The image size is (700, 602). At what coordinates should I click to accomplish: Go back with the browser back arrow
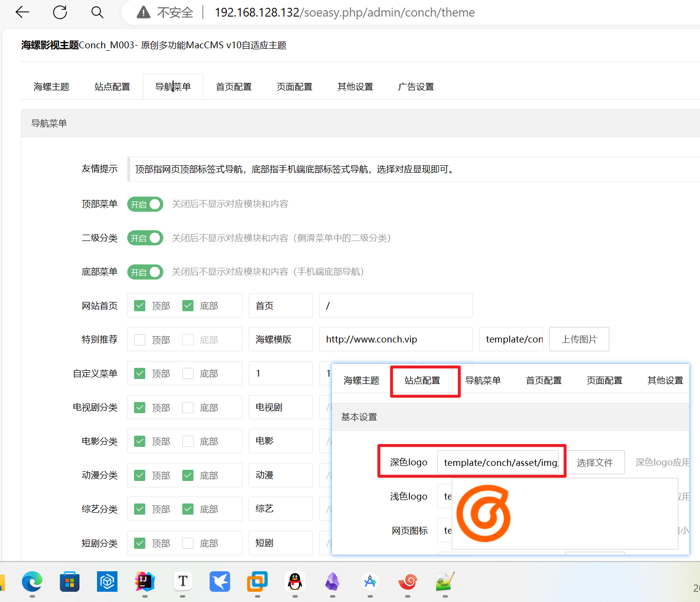click(x=22, y=12)
